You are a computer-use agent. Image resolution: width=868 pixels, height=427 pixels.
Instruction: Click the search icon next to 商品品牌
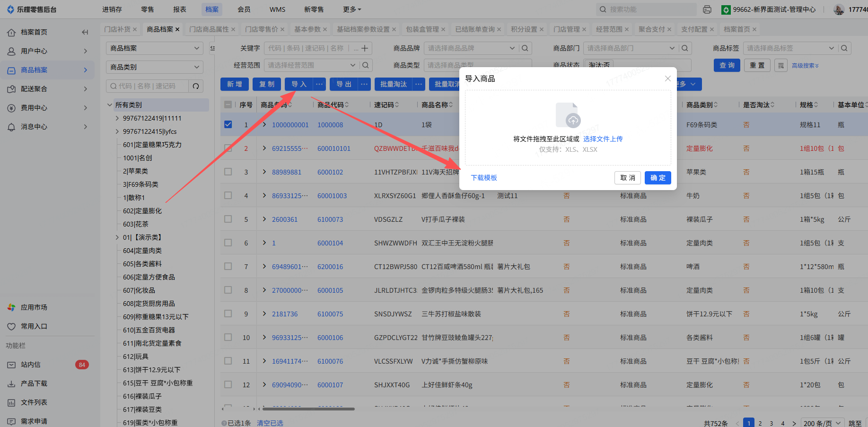[x=525, y=48]
